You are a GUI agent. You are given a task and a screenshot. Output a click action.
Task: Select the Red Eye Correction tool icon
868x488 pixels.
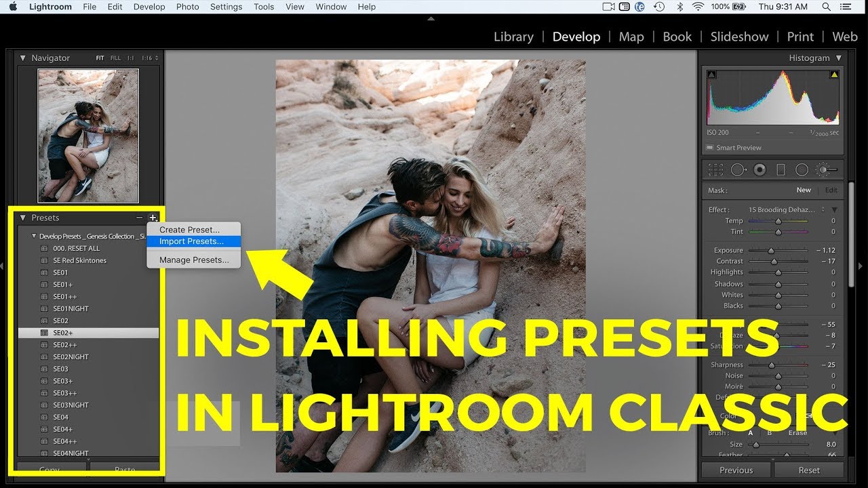pos(759,169)
